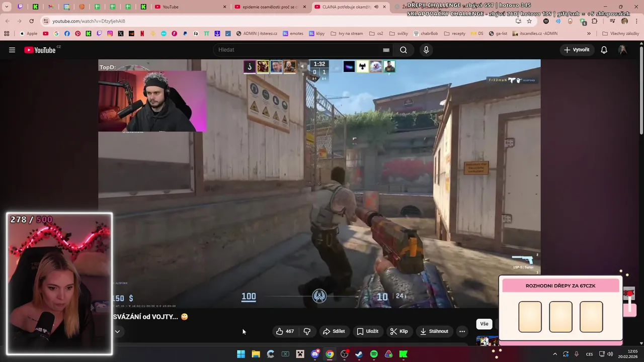Open Spotify from the taskbar

tap(374, 354)
